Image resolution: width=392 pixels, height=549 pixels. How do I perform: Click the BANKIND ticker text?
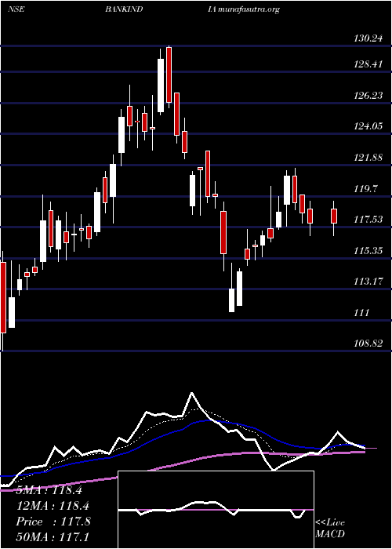(x=124, y=9)
